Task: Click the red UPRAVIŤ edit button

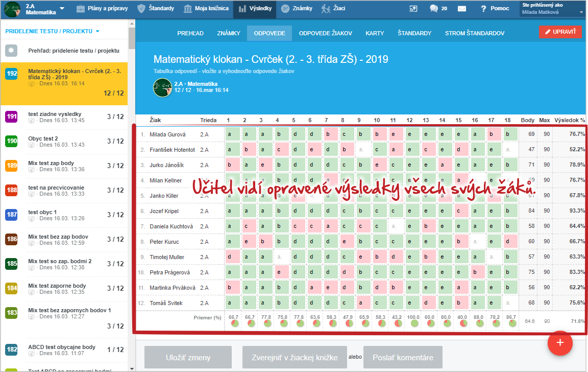Action: pos(560,32)
